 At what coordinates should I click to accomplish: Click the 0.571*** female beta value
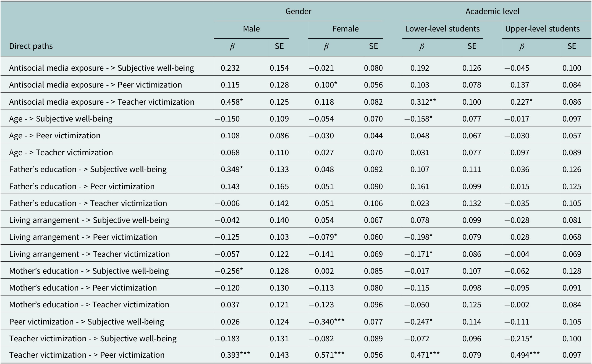pos(329,355)
